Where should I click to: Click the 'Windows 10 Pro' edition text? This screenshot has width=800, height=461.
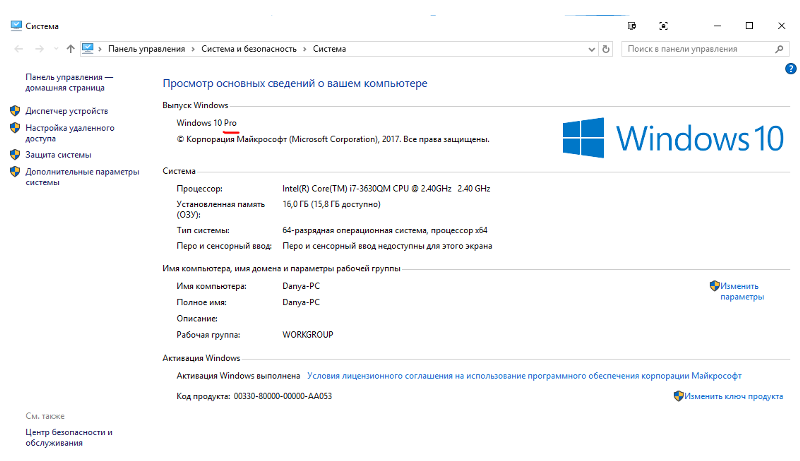click(x=207, y=123)
